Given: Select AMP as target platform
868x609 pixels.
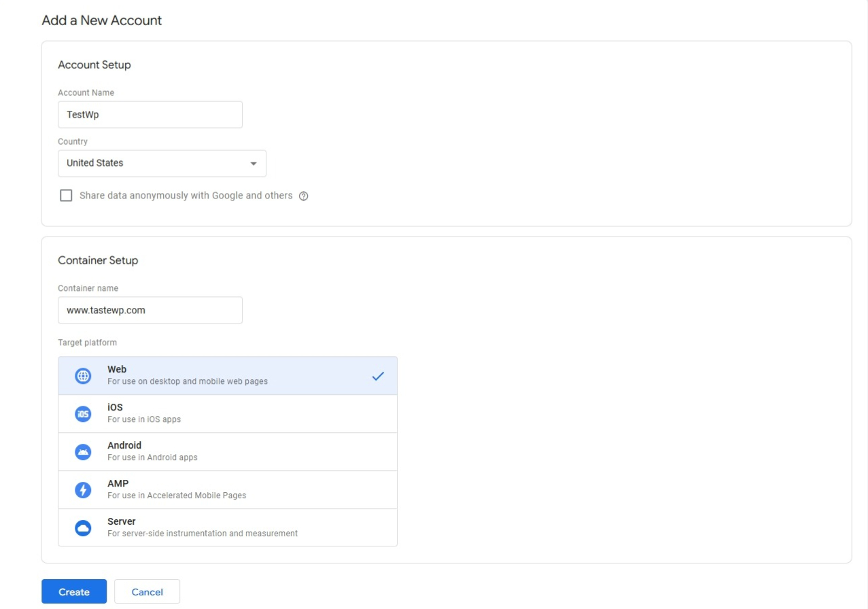Looking at the screenshot, I should point(228,490).
